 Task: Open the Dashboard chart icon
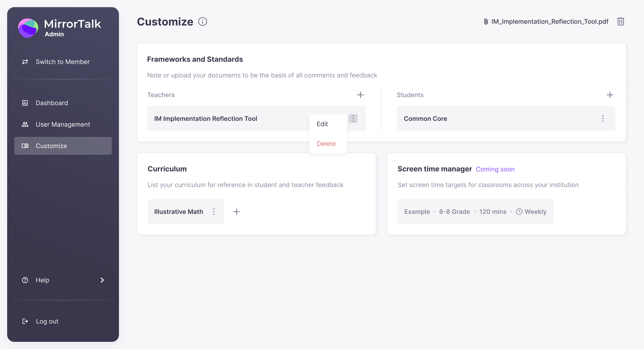pos(25,103)
